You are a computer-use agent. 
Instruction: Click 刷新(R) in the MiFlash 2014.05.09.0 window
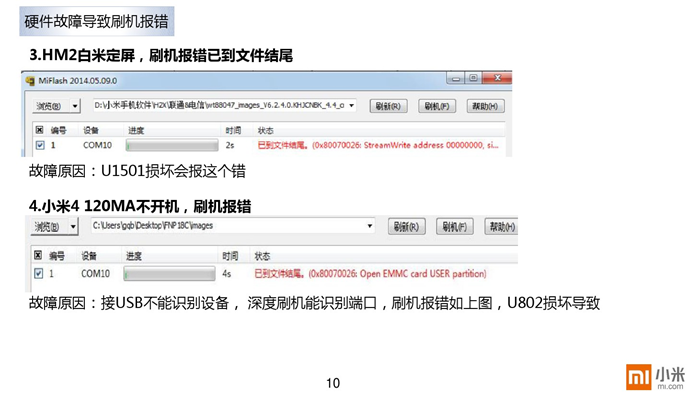click(x=388, y=106)
